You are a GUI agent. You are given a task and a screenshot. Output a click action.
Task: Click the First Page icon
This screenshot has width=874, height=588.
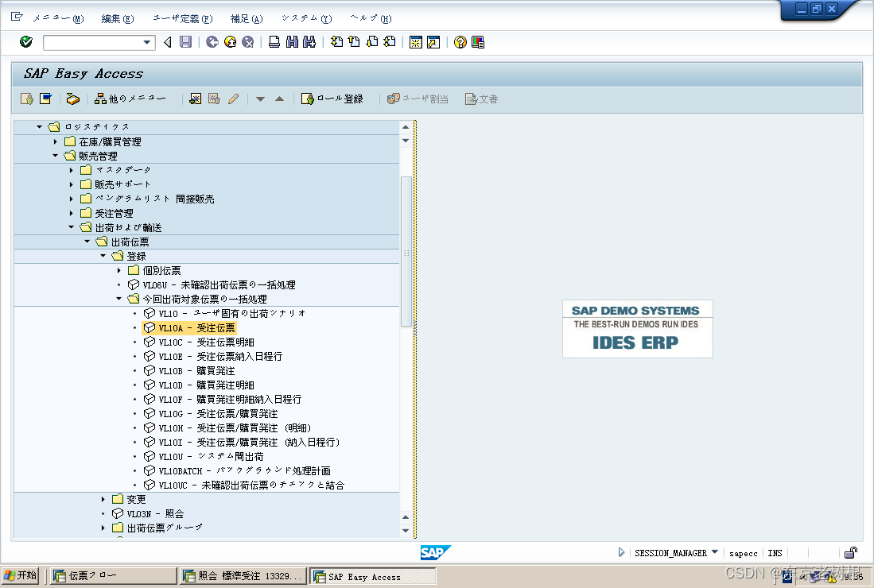tap(336, 42)
